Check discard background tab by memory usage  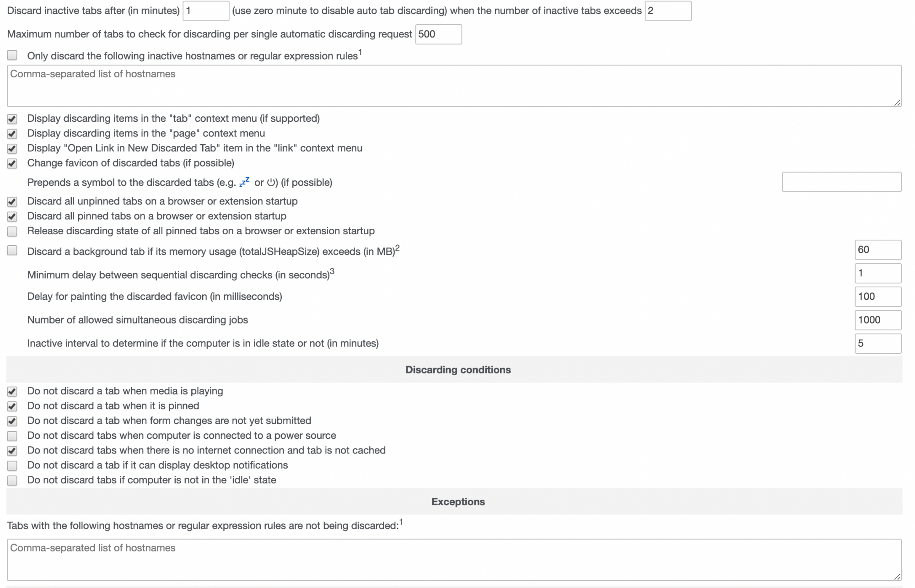point(12,251)
